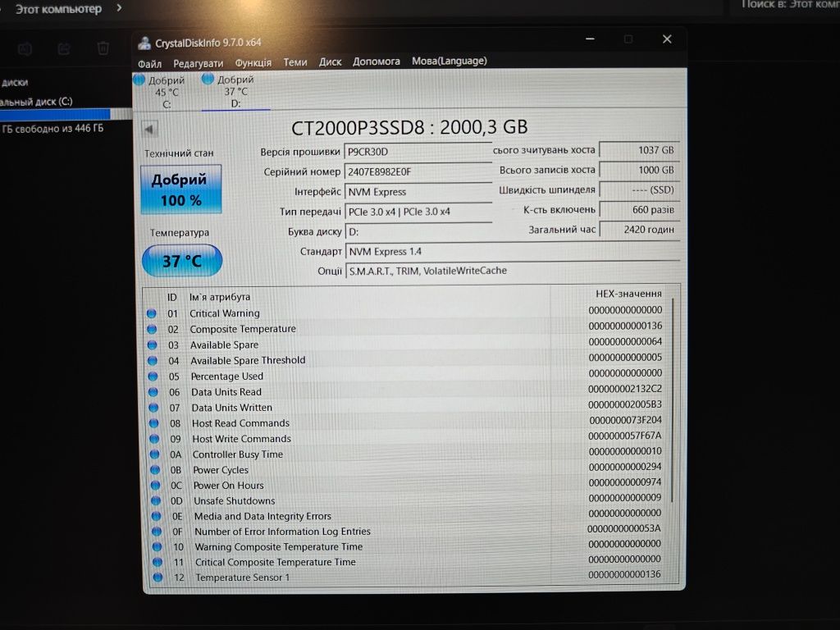
Task: Click Этот компьютер breadcrumb in the Explorer window
Action: (58, 9)
